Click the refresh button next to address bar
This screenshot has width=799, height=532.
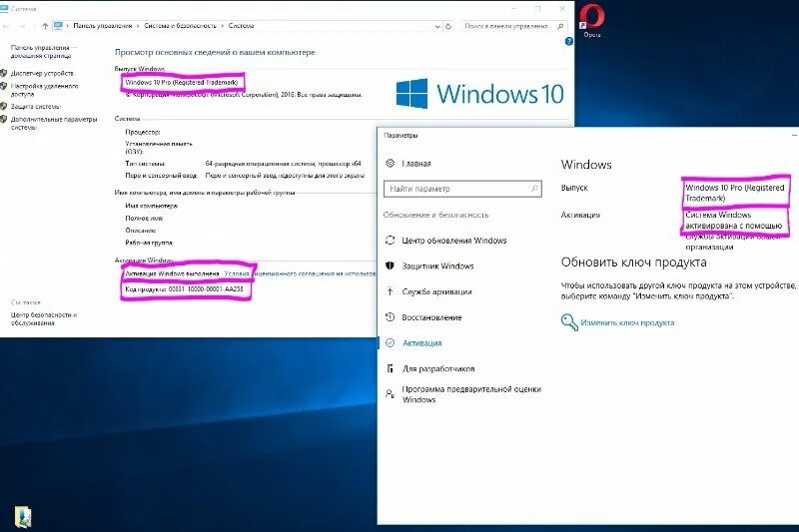coord(448,26)
